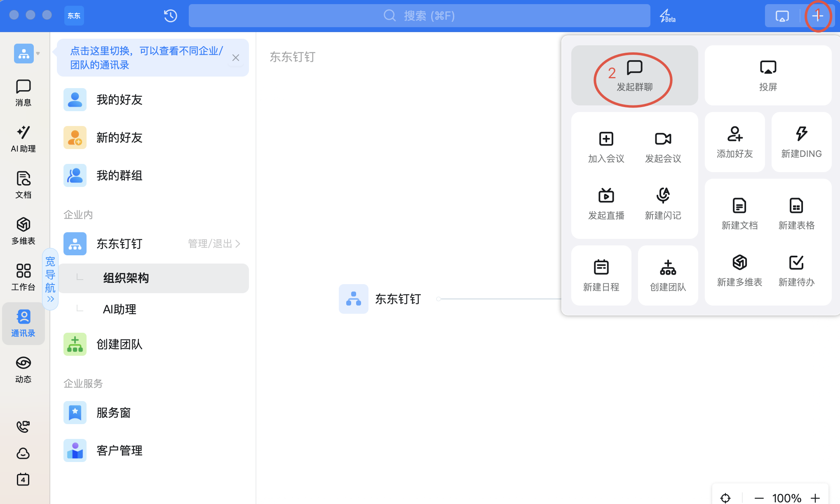The width and height of the screenshot is (840, 504).
Task: Open the history clock icon
Action: pyautogui.click(x=170, y=16)
